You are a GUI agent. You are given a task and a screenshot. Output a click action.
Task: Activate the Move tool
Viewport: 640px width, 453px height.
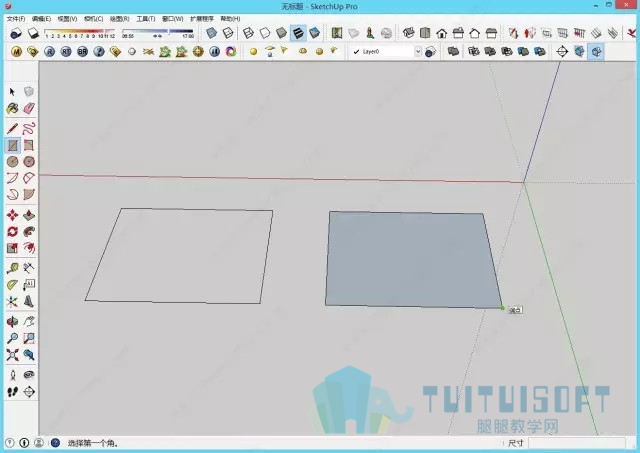tap(12, 215)
